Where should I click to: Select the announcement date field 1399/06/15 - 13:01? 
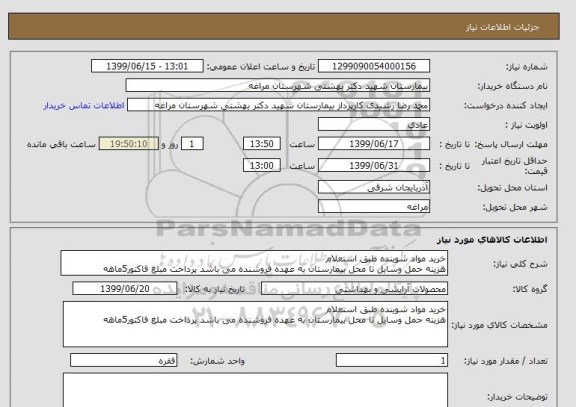(x=147, y=66)
